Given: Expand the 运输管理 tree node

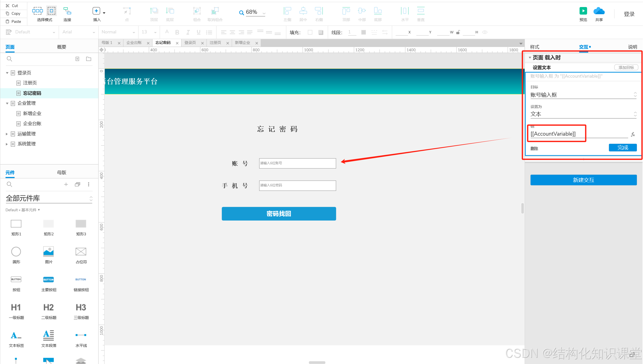Looking at the screenshot, I should (7, 134).
